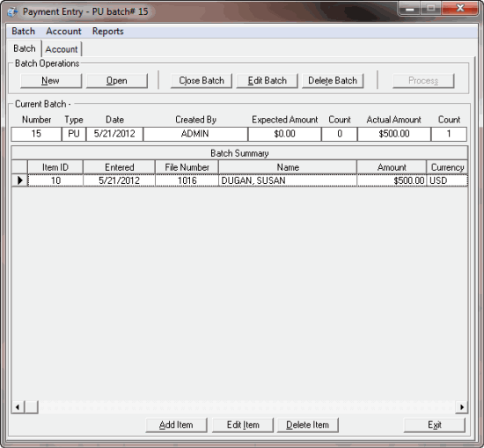Open the Account menu
The height and width of the screenshot is (448, 484).
(x=63, y=31)
